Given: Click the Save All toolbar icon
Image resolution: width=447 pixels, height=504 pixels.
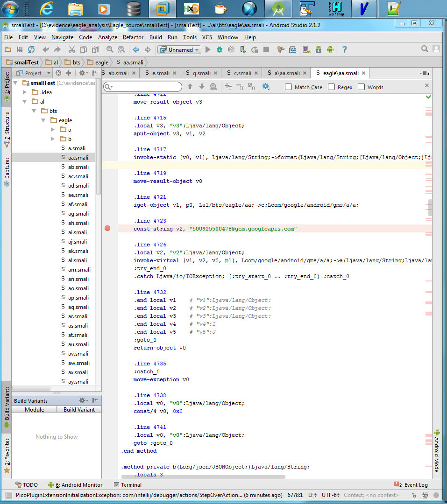Looking at the screenshot, I should click(20, 49).
